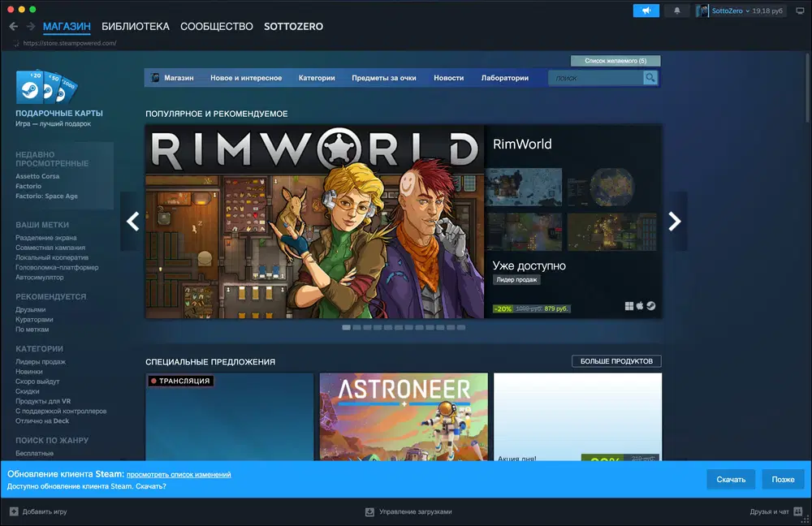Open Разделение экрана tag link
This screenshot has height=526, width=812.
pyautogui.click(x=46, y=238)
